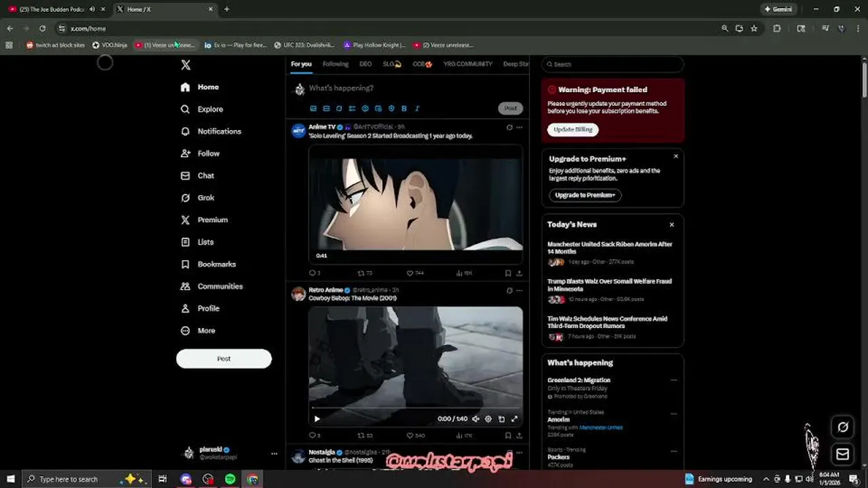The width and height of the screenshot is (868, 488).
Task: Open account menu dots next to plaruski
Action: (x=274, y=453)
